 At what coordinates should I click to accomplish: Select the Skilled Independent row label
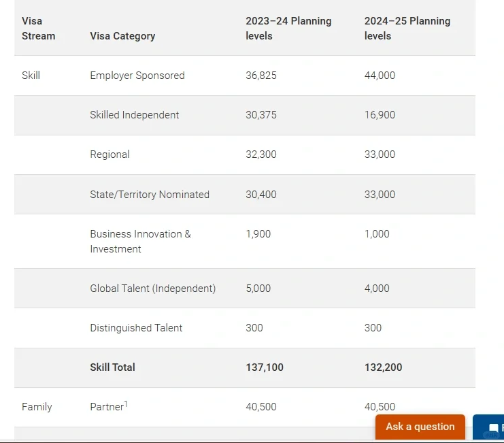(x=134, y=115)
